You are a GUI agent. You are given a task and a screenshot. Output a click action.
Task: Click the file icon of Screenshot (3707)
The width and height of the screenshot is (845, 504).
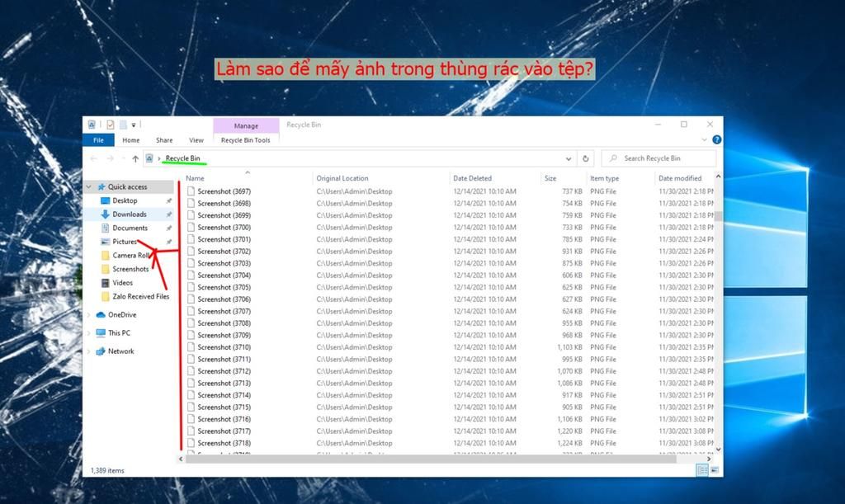click(x=191, y=311)
